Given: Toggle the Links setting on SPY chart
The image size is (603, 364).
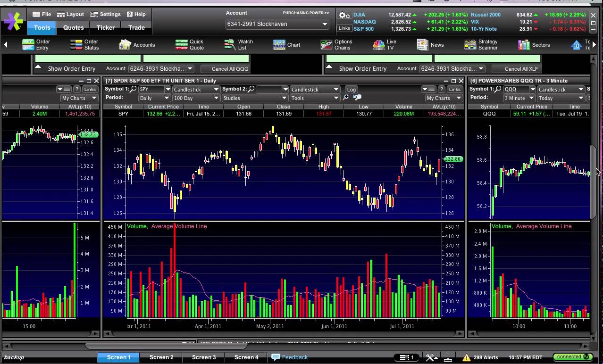Looking at the screenshot, I should point(454,89).
